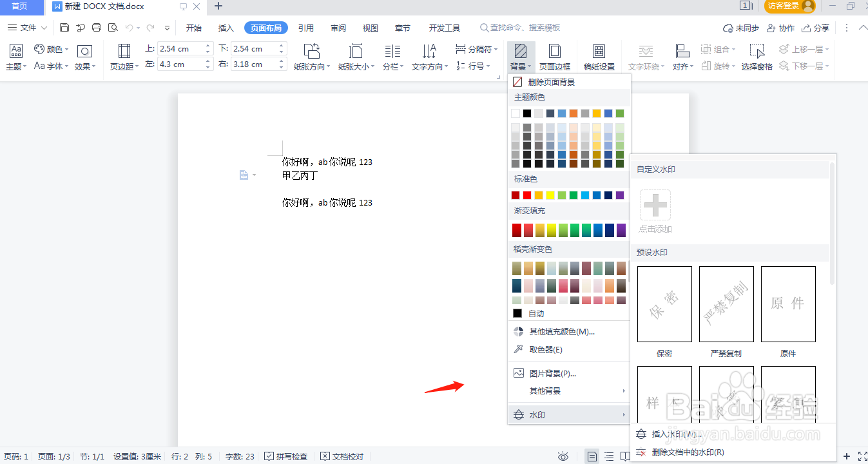This screenshot has height=464, width=868.
Task: Toggle 拼写检查 spell check in status bar
Action: 286,456
